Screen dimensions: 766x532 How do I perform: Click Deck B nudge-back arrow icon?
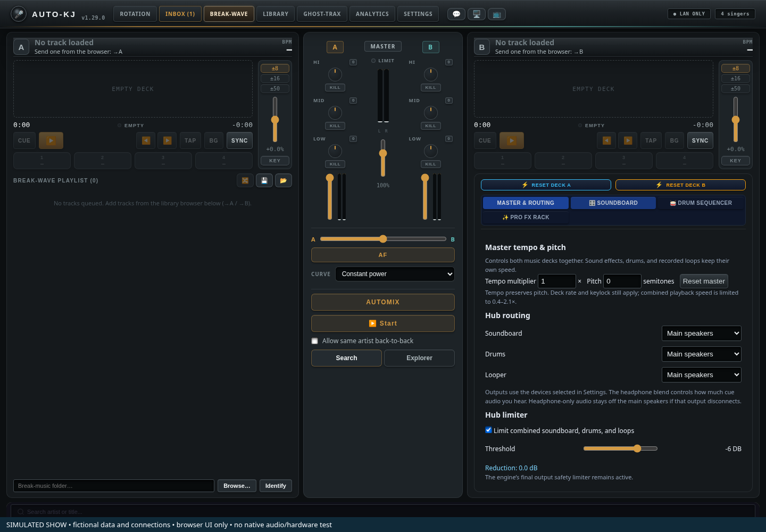606,140
